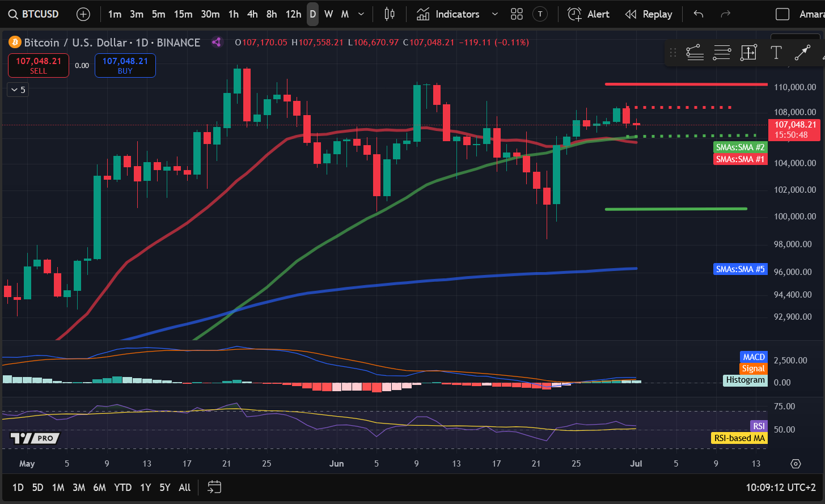Image resolution: width=825 pixels, height=504 pixels.
Task: Select the horizontal lines drawing tool
Action: tap(722, 53)
